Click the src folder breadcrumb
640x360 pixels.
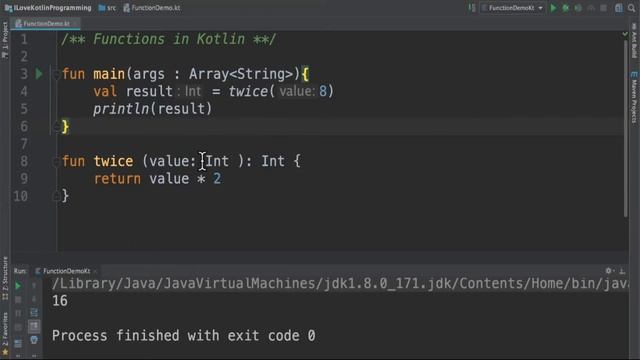point(107,8)
